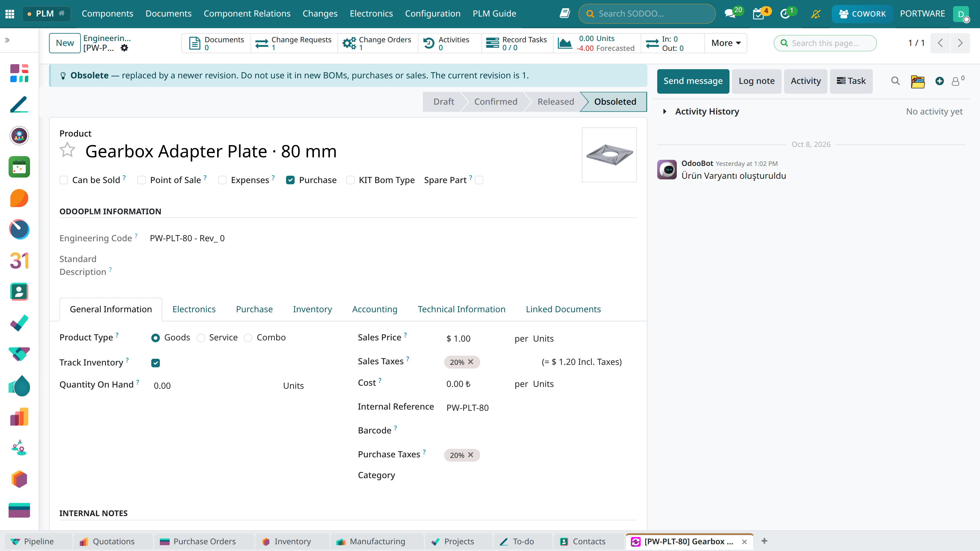Mark product as favorite with star icon
Screen dimensions: 980x551
pyautogui.click(x=67, y=150)
